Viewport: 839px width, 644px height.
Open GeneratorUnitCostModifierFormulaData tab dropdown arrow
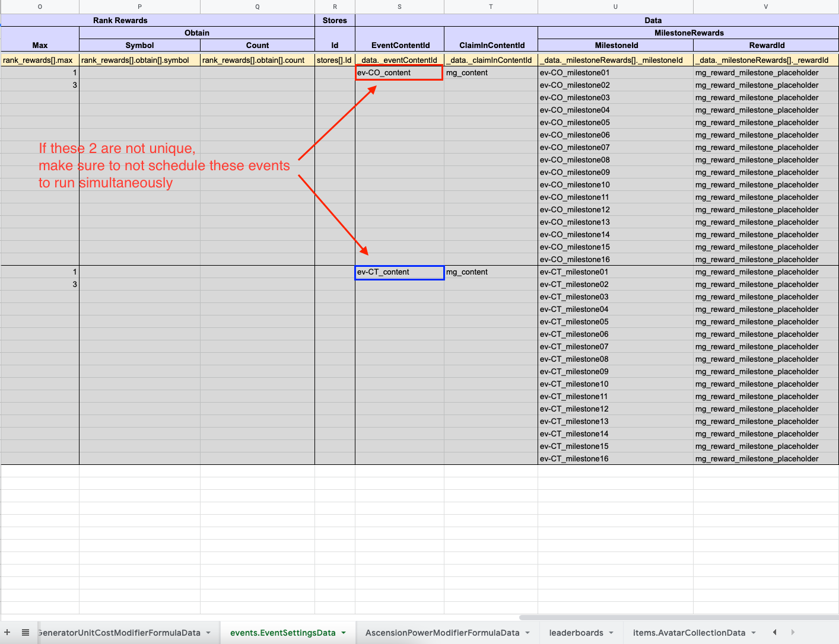tap(208, 633)
